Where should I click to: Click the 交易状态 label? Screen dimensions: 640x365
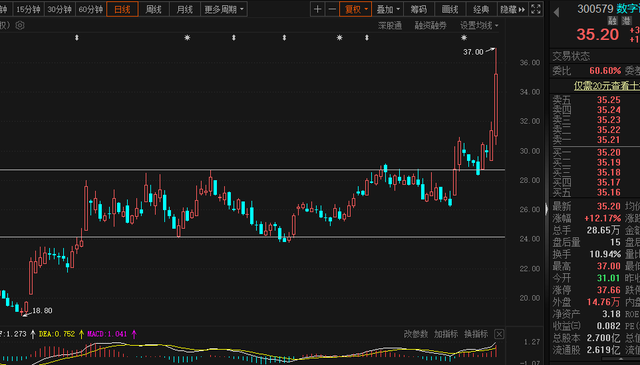(571, 56)
